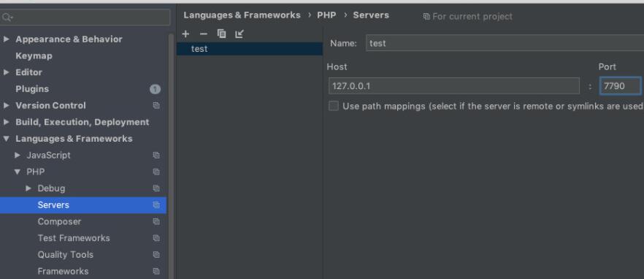Image resolution: width=644 pixels, height=279 pixels.
Task: Click project icon next to Version Control
Action: [156, 106]
